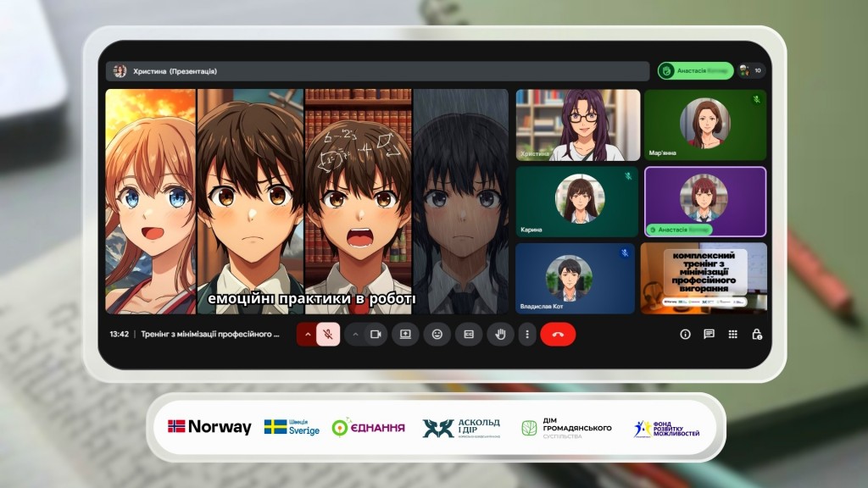Viewport: 868px width, 488px height.
Task: Open the chat panel icon
Action: [x=709, y=334]
